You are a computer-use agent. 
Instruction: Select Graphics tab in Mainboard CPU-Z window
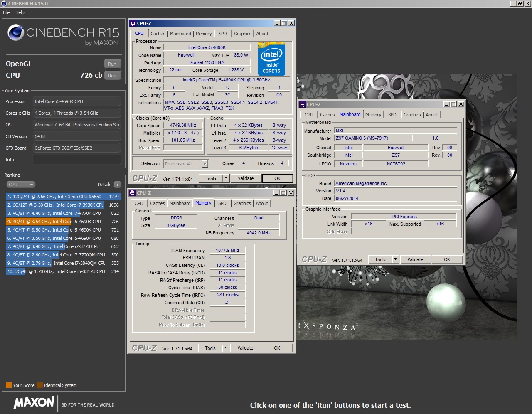point(412,115)
